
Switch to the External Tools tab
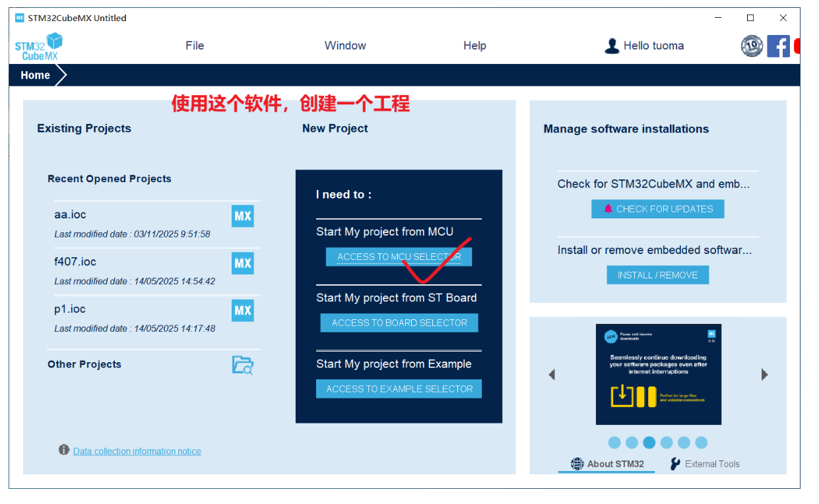705,464
